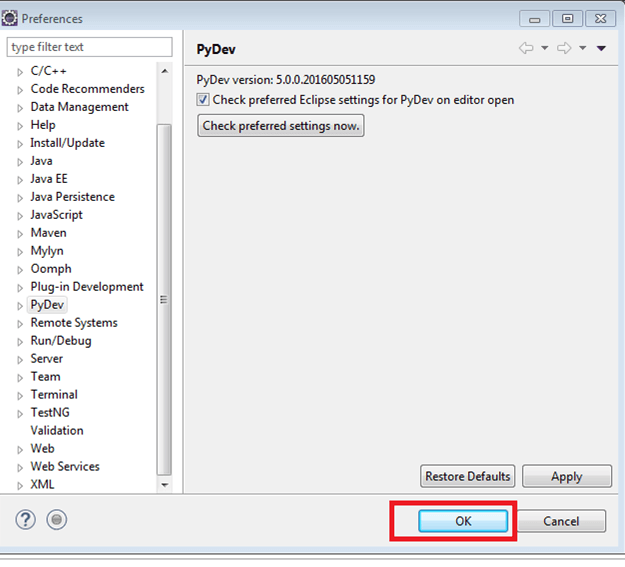Click Restore Defaults button
Image resolution: width=625 pixels, height=567 pixels.
(467, 476)
